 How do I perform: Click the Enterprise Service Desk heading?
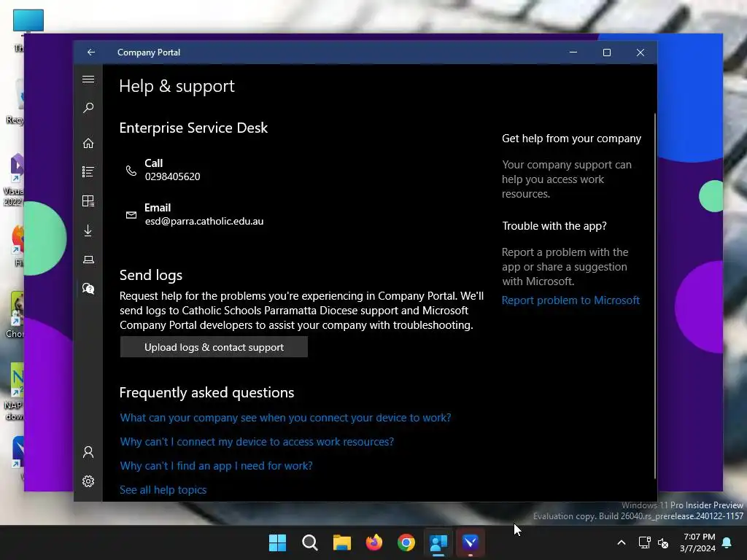(193, 128)
